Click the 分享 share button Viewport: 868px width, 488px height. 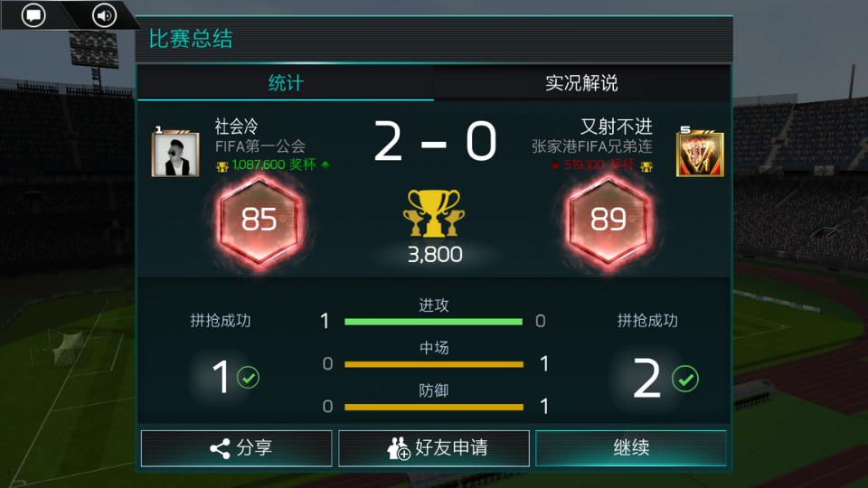(236, 448)
